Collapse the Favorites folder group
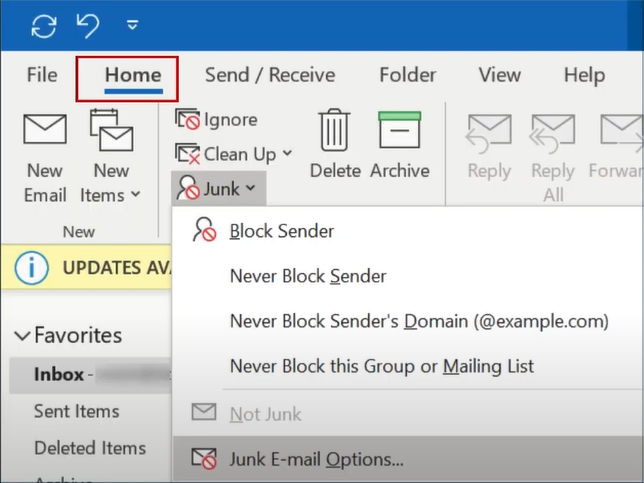 coord(22,336)
